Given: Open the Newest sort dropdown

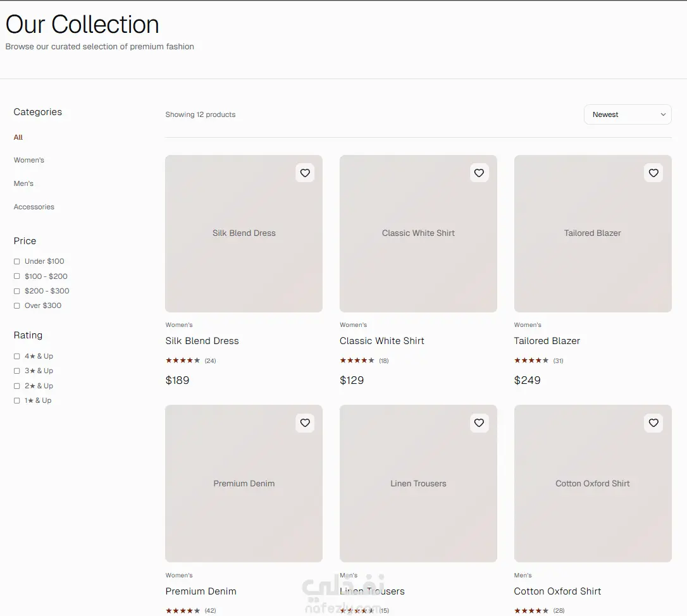Looking at the screenshot, I should tap(628, 114).
